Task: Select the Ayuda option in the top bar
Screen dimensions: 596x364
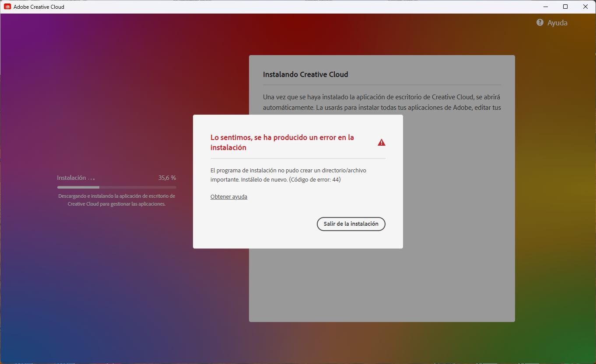Action: [557, 22]
